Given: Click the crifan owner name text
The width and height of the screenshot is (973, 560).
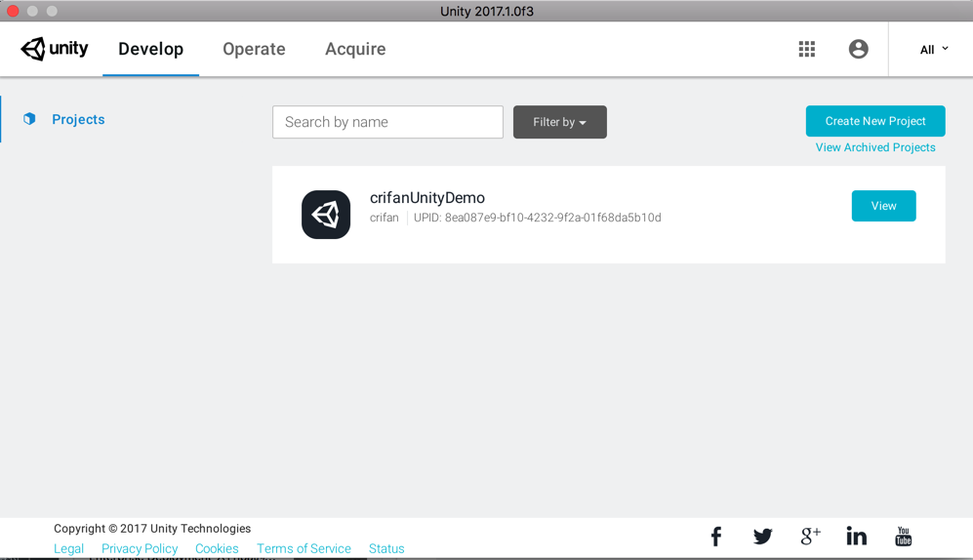Looking at the screenshot, I should [x=385, y=218].
